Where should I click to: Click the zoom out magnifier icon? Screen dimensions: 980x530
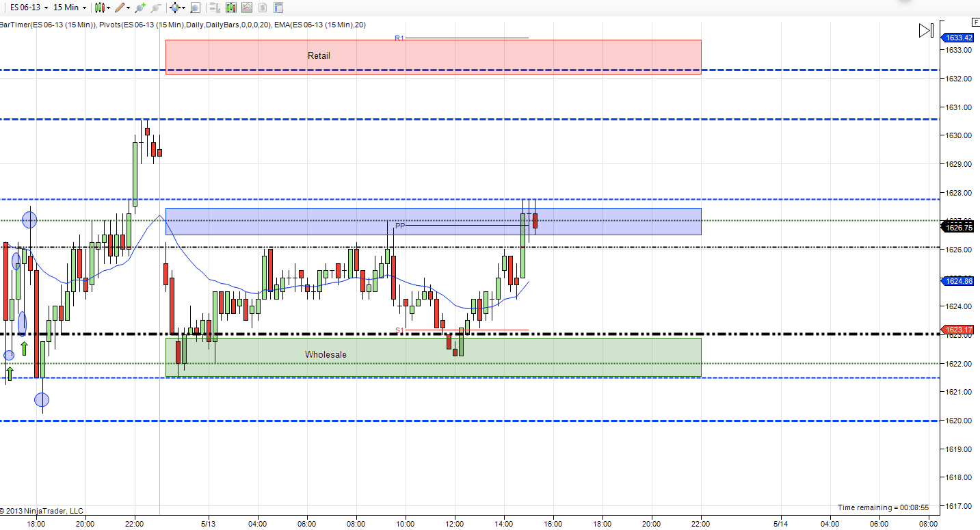point(155,8)
